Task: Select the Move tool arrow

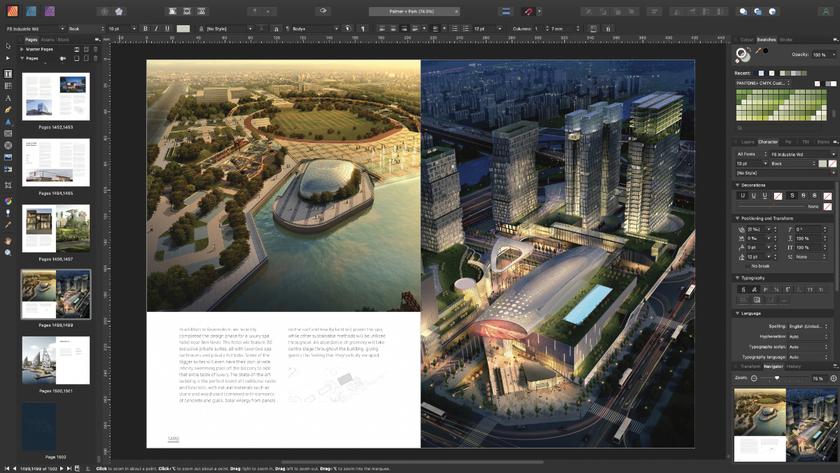Action: 8,46
